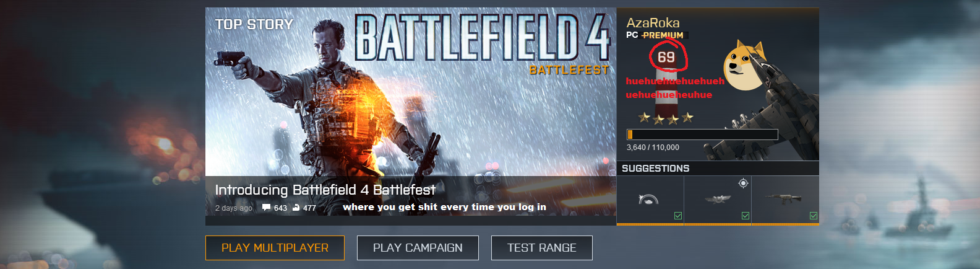This screenshot has height=269, width=980.
Task: Click the thumbs-up likes icon
Action: (296, 208)
